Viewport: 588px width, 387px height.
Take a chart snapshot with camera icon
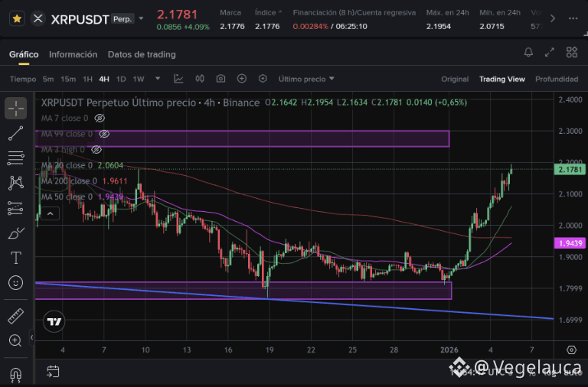pos(220,79)
